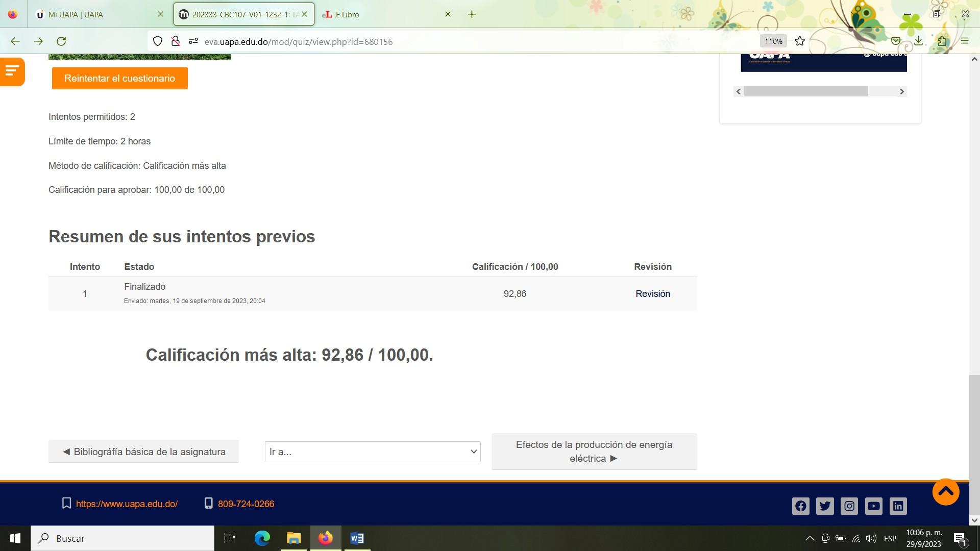Go to Efectos de la producción de energía eléctrica
This screenshot has height=551, width=980.
coord(594,452)
